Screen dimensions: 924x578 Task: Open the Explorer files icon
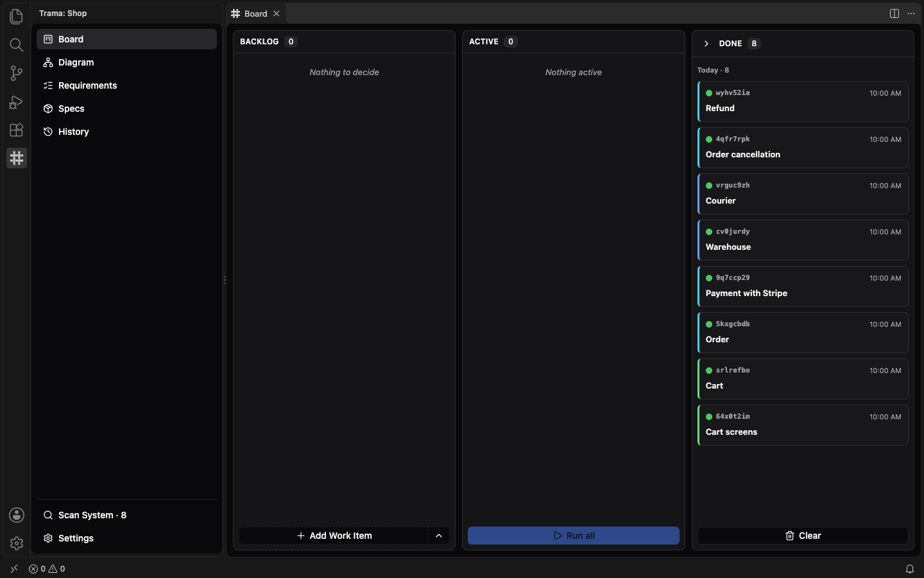pyautogui.click(x=17, y=16)
